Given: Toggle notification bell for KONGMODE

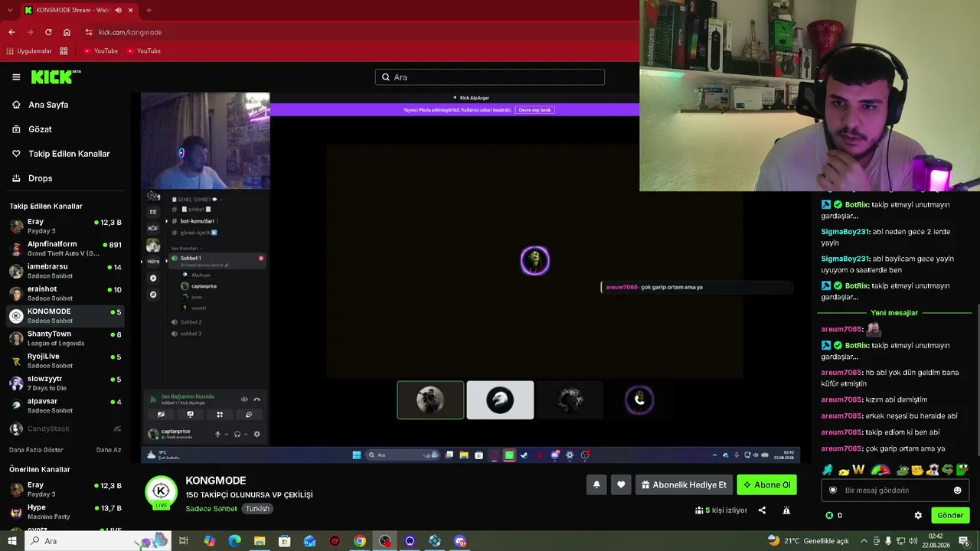Looking at the screenshot, I should pyautogui.click(x=596, y=484).
